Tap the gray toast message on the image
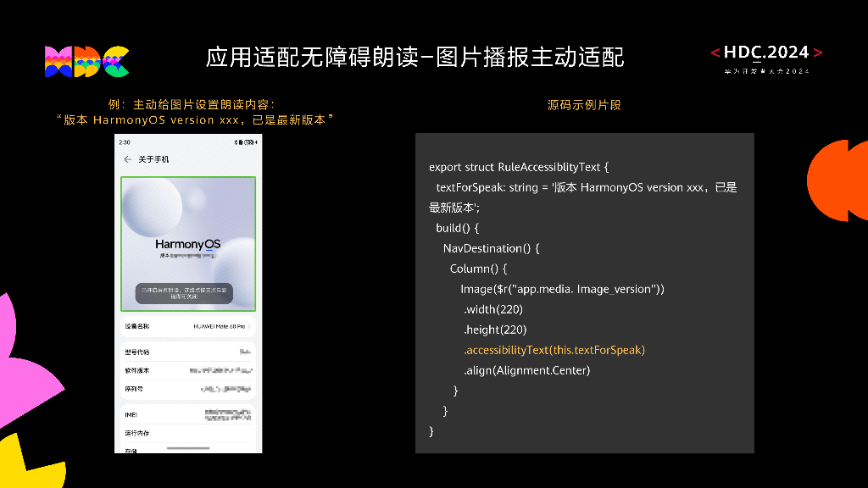 [184, 293]
